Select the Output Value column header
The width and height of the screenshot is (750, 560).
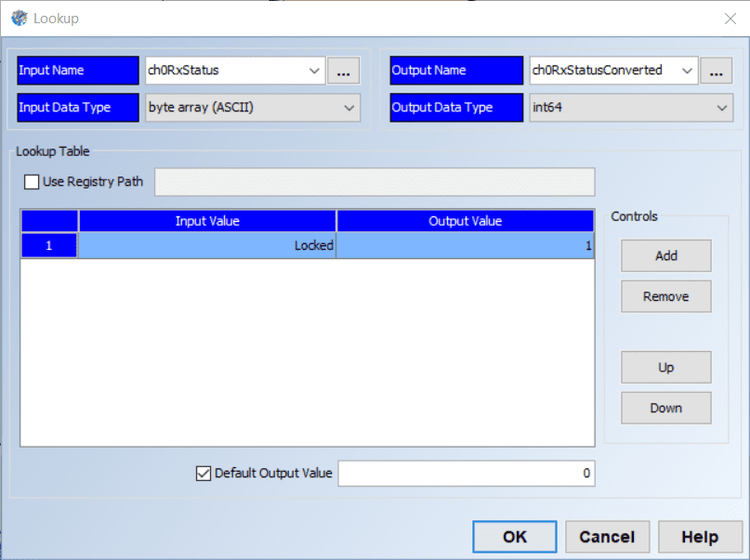[466, 221]
